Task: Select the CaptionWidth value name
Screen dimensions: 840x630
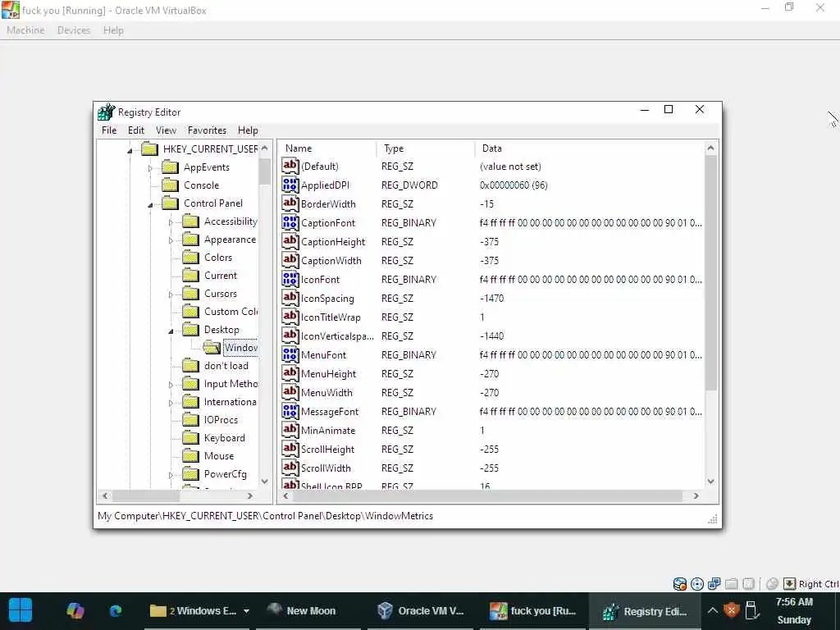Action: tap(331, 261)
